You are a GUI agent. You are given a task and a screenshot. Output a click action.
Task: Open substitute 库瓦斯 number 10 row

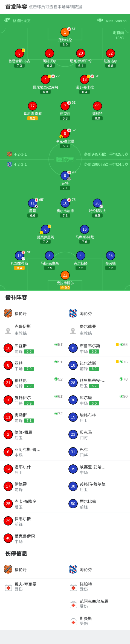pos(32,348)
